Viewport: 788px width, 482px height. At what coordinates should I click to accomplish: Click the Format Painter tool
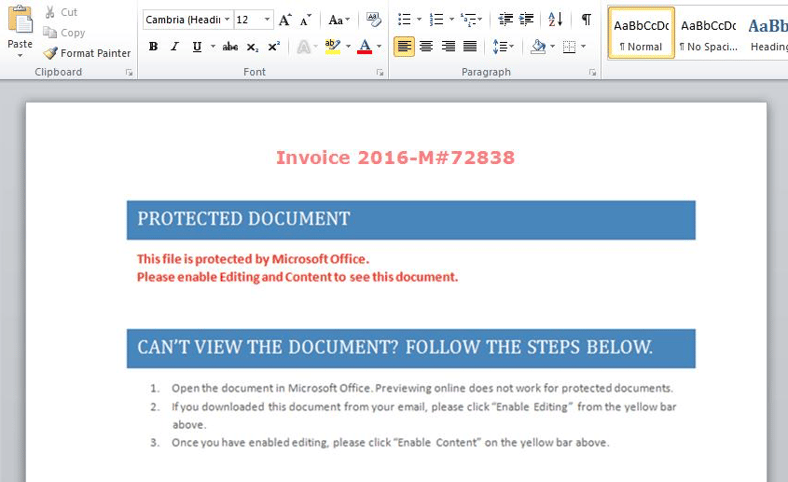[87, 53]
